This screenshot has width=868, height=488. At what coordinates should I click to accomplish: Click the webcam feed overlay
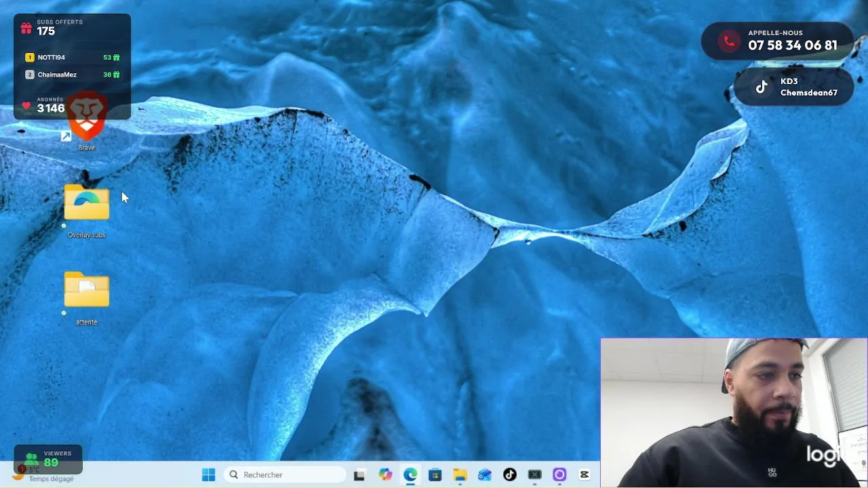[734, 413]
